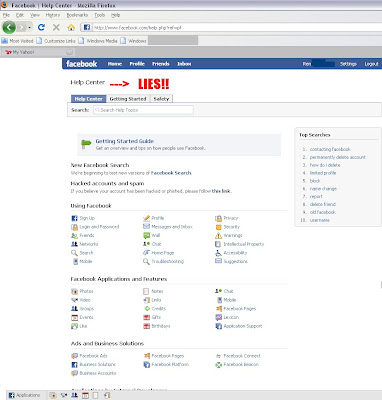This screenshot has height=400, width=382.
Task: Click the Accessibility wheelchair icon
Action: (218, 253)
